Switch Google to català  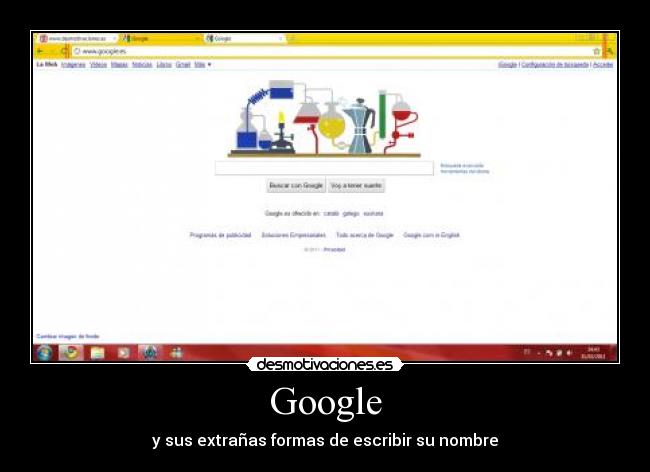(331, 213)
